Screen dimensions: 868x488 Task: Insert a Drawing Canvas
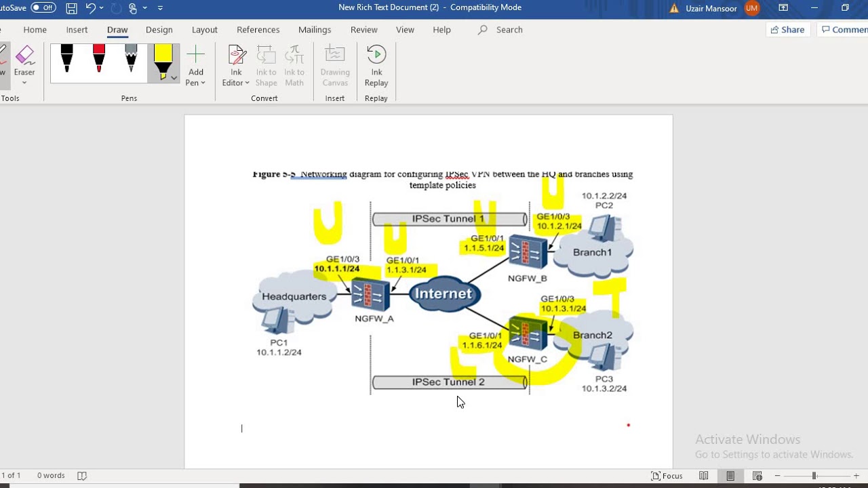[335, 66]
